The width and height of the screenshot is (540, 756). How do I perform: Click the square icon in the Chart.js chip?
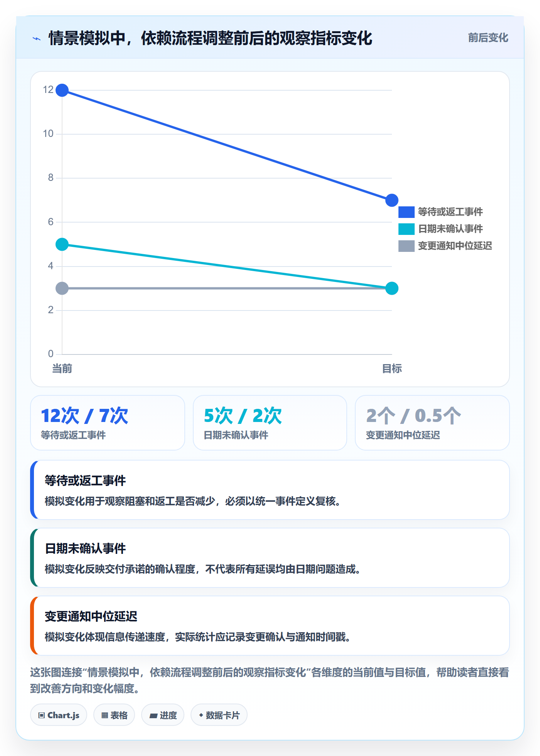point(42,715)
